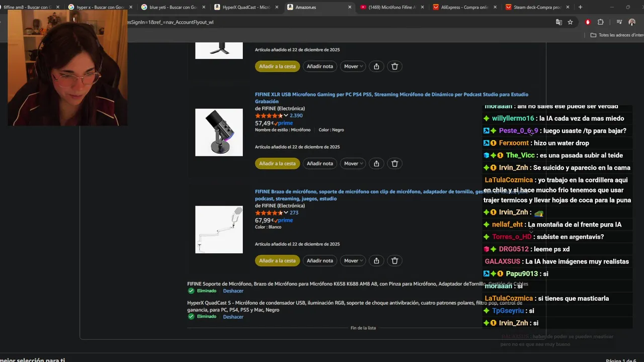Undo removal of HyperX QuadCast S
This screenshot has width=644, height=362.
coord(233,317)
